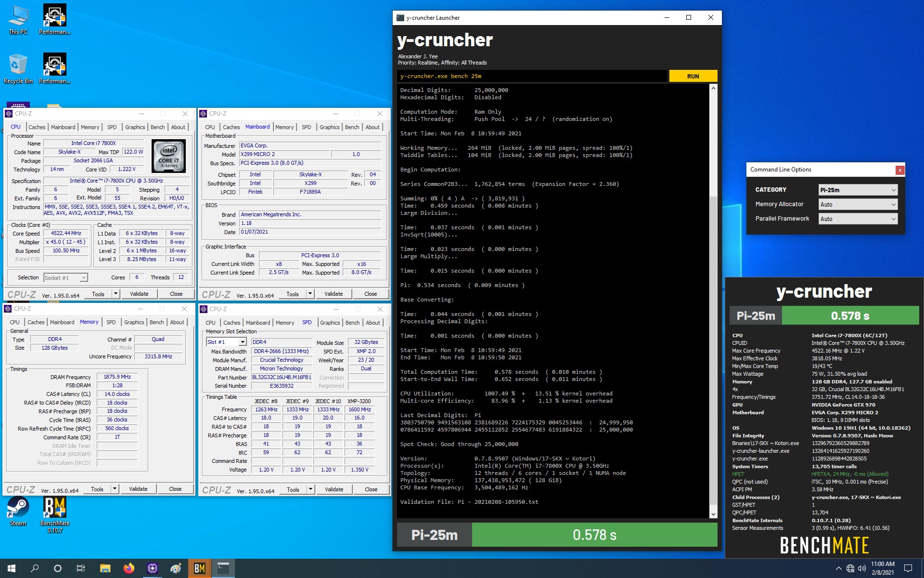Image resolution: width=924 pixels, height=578 pixels.
Task: Switch to CPU-Z in the taskbar
Action: 152,568
